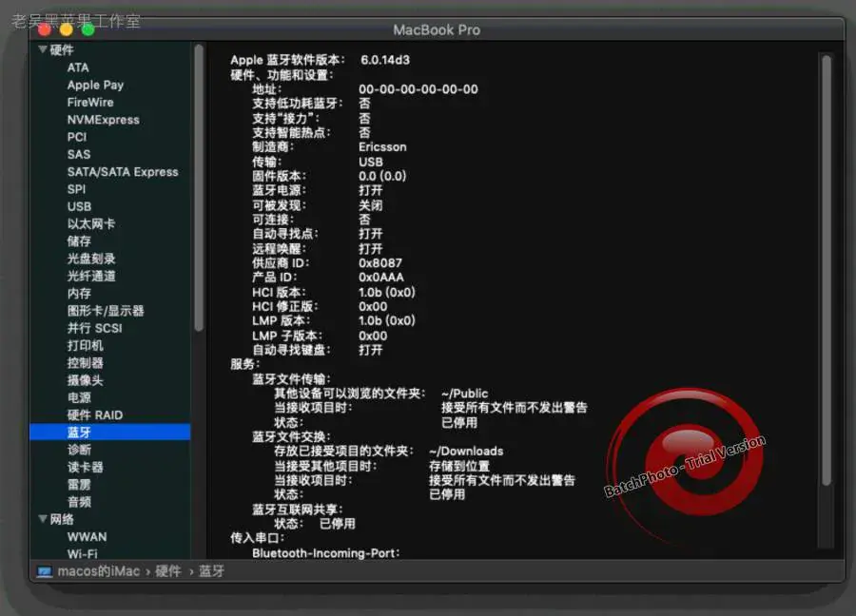Click the MacBook Pro window title
The width and height of the screenshot is (856, 616).
[437, 30]
